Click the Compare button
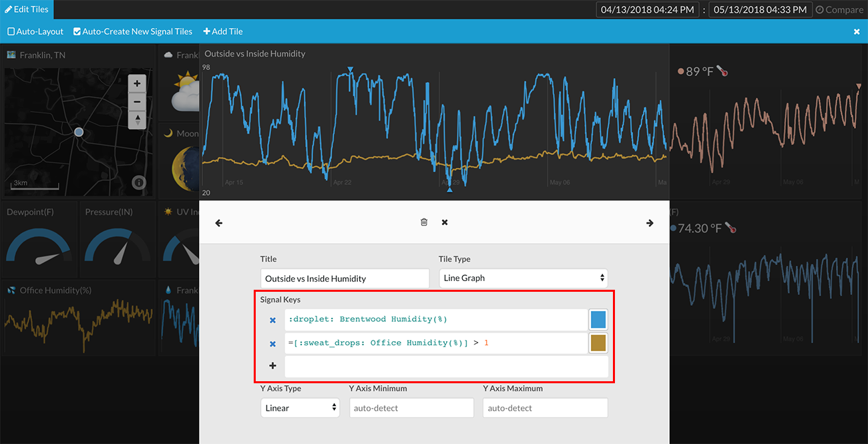The width and height of the screenshot is (868, 444). click(839, 10)
